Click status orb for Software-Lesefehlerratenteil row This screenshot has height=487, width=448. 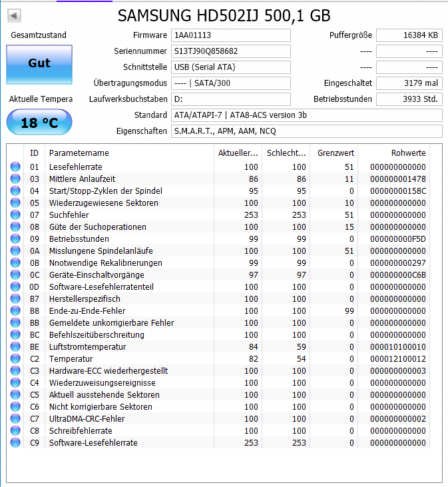click(15, 286)
